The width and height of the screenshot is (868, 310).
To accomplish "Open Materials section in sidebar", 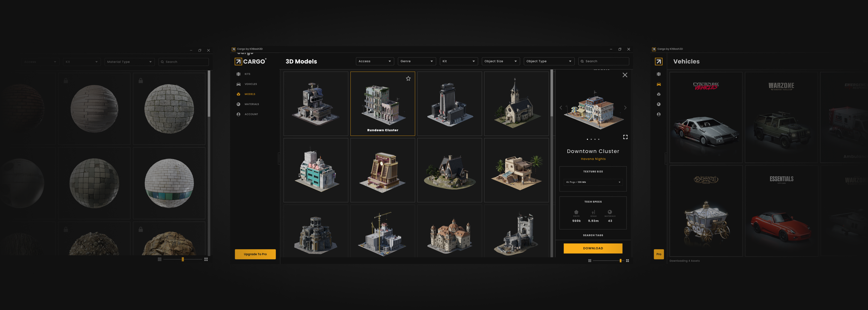I will [251, 104].
